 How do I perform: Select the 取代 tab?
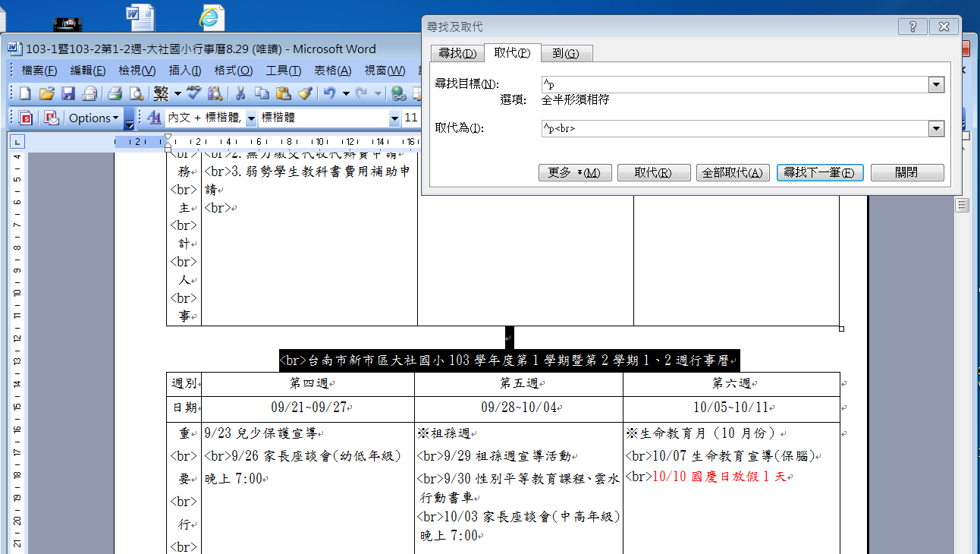point(512,52)
